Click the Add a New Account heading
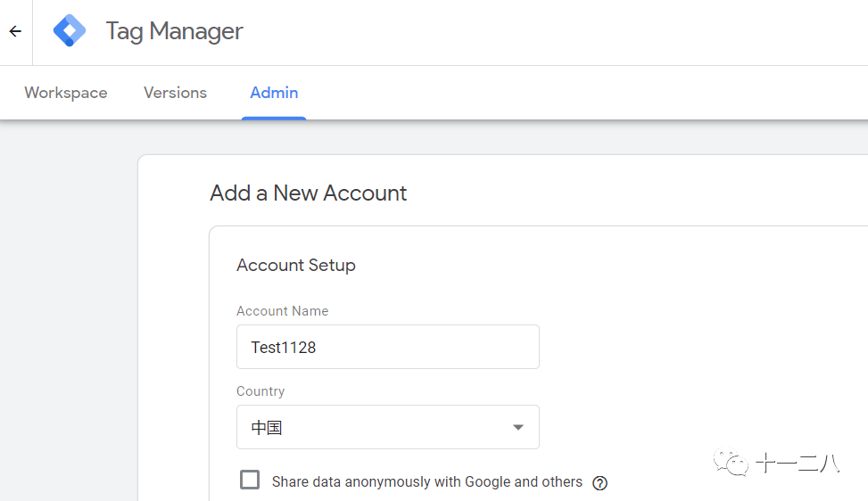 click(309, 193)
